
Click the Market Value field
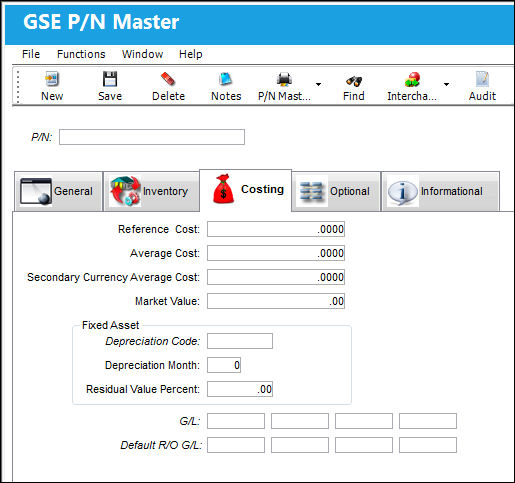(276, 301)
